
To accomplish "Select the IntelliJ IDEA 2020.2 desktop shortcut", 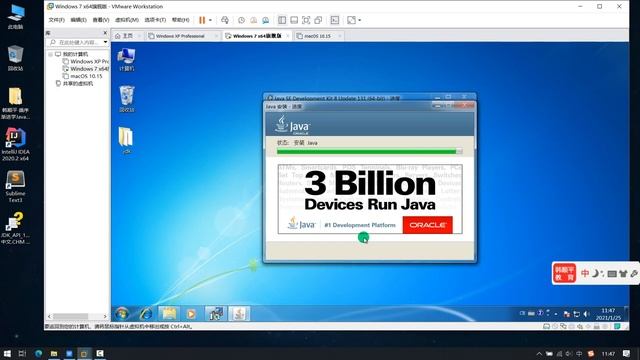I will (15, 144).
